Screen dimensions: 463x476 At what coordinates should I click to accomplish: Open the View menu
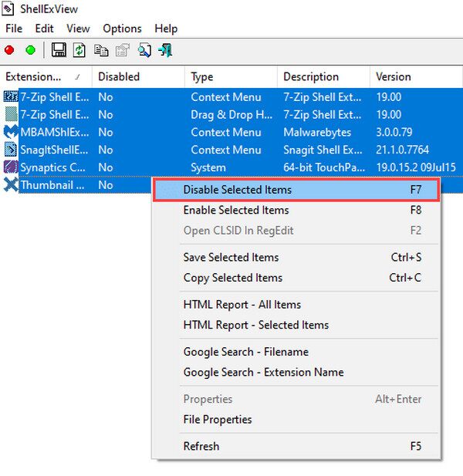tap(79, 29)
